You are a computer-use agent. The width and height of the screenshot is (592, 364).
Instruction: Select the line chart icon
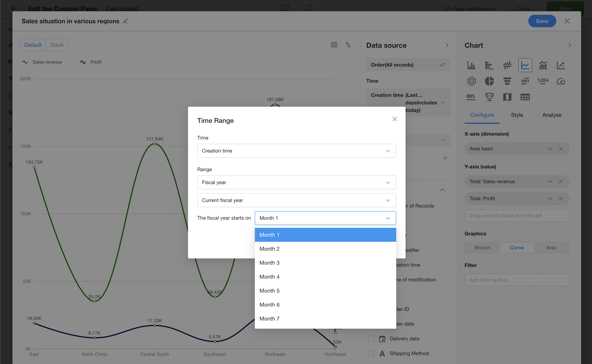pos(525,65)
